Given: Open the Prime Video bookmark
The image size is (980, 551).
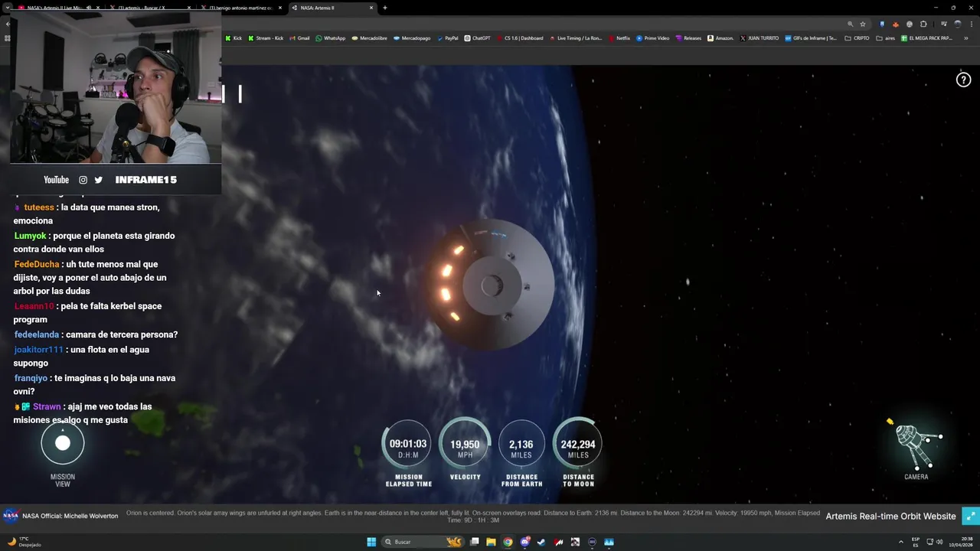Looking at the screenshot, I should 653,38.
